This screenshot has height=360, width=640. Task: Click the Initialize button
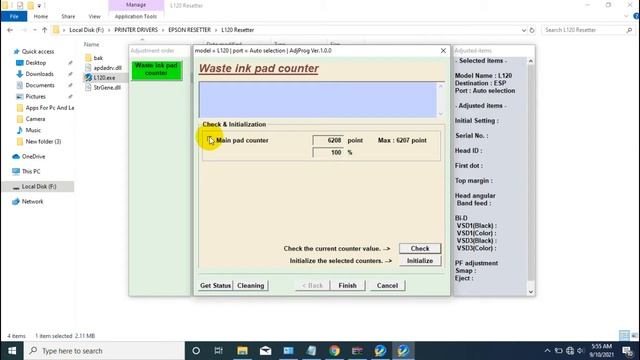point(420,260)
